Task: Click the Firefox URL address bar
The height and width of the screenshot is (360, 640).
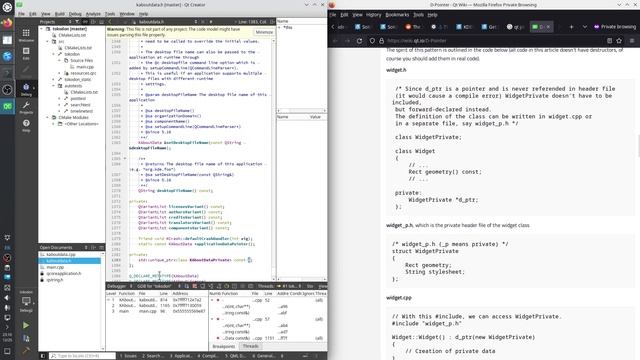Action: [494, 41]
